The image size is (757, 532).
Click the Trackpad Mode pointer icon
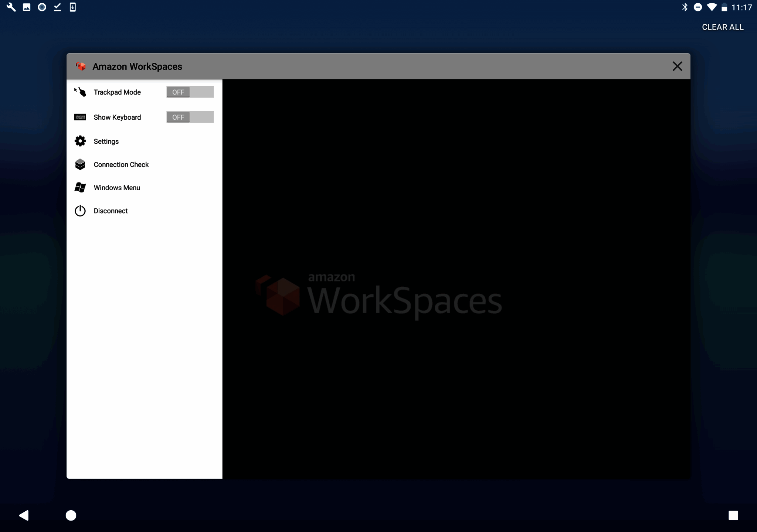click(x=80, y=92)
